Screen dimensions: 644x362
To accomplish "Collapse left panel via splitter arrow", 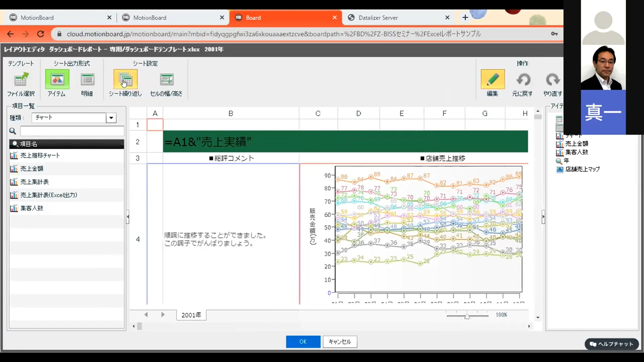I will coord(127,217).
